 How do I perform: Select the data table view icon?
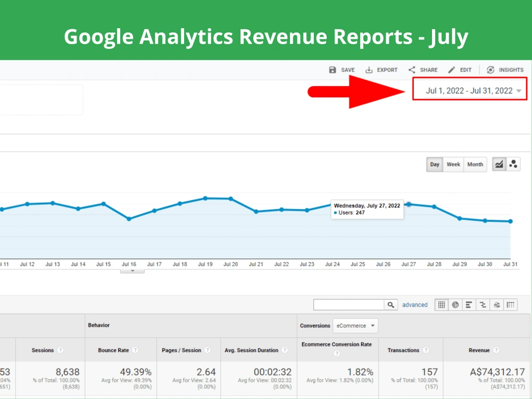coord(442,305)
